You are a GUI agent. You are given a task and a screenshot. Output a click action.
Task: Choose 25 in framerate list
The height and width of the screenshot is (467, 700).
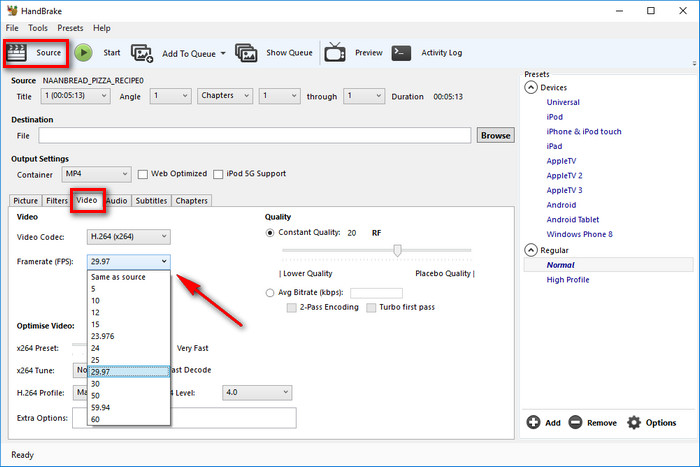point(129,360)
